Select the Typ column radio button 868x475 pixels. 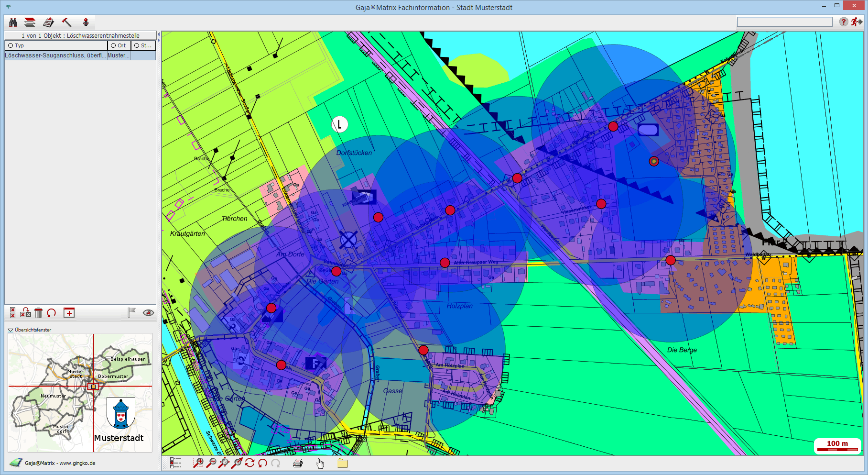11,45
